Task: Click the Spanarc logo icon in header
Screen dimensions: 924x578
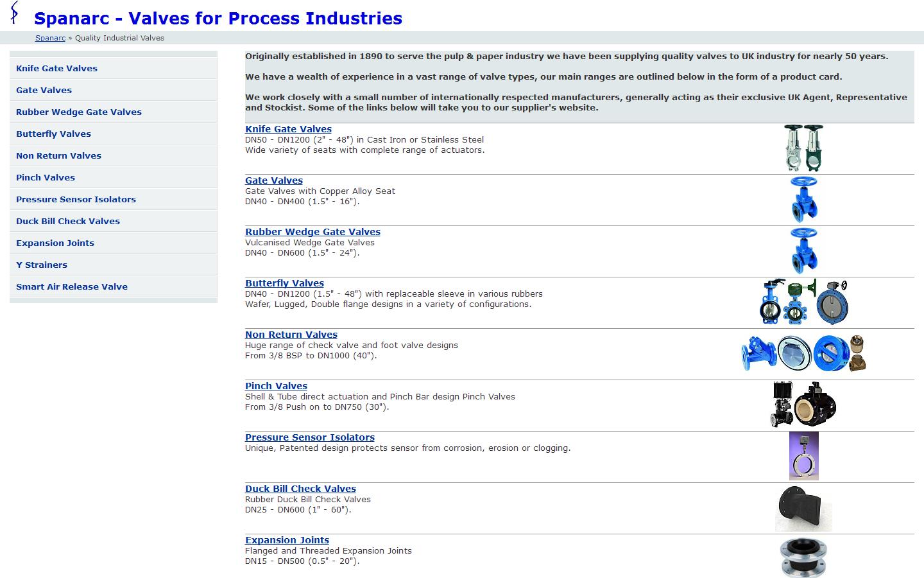Action: click(x=14, y=13)
